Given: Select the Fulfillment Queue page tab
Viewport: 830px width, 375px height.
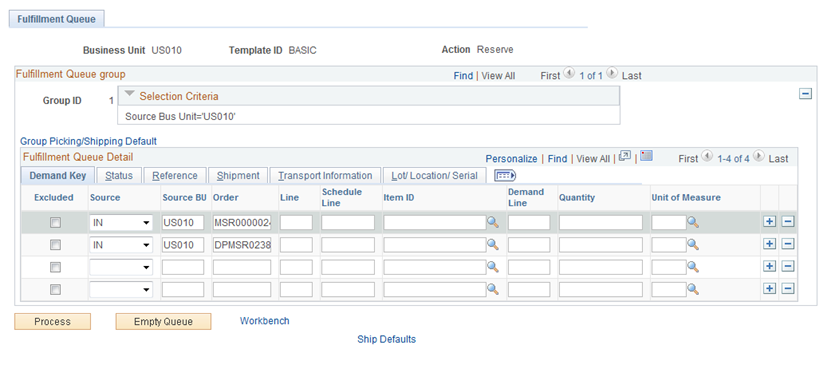Looking at the screenshot, I should point(57,19).
